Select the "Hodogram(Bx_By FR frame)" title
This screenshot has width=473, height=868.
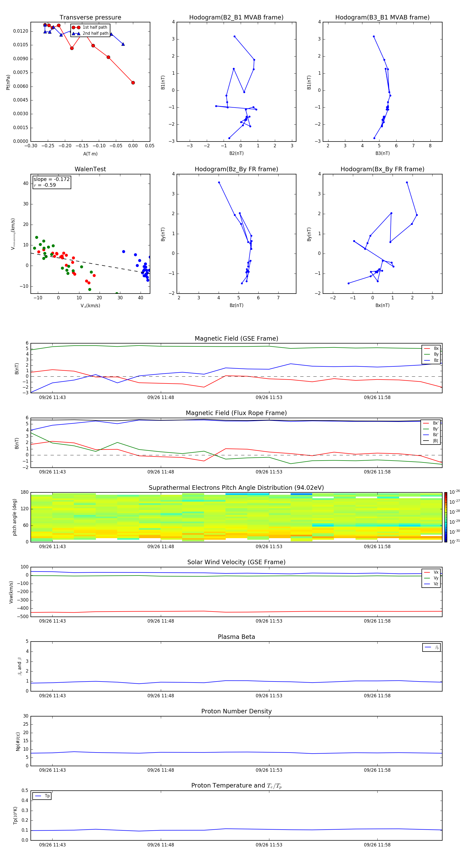click(x=382, y=169)
